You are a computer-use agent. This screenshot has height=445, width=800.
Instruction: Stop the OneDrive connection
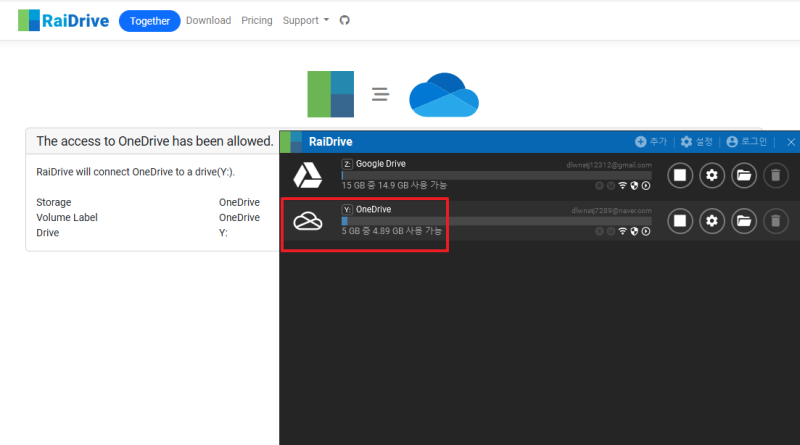point(680,221)
